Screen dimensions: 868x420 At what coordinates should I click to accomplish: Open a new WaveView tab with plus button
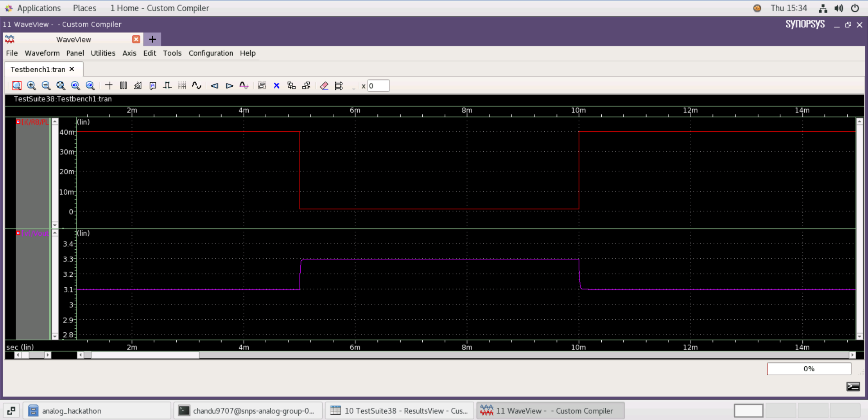pyautogui.click(x=152, y=39)
